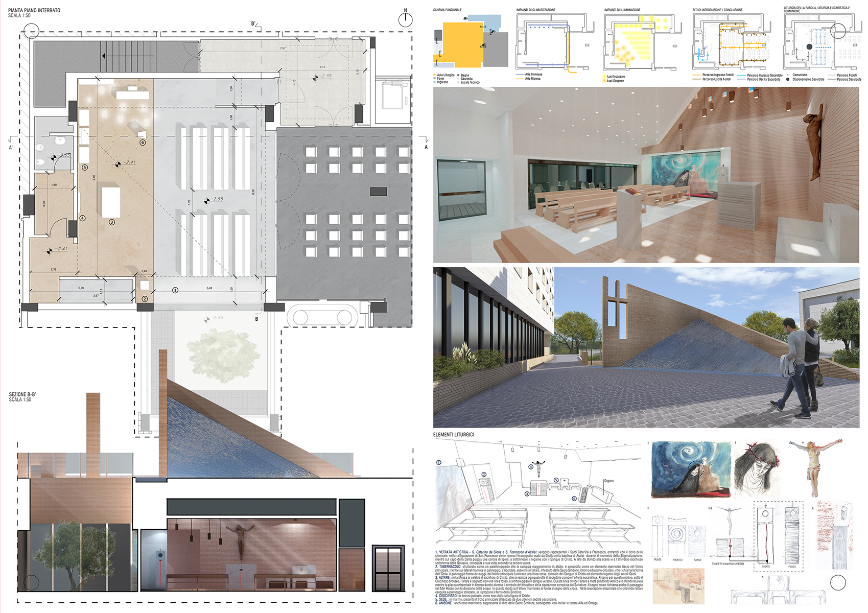Image resolution: width=868 pixels, height=613 pixels.
Task: Open the axonometric liturgical elements drawing
Action: click(537, 493)
